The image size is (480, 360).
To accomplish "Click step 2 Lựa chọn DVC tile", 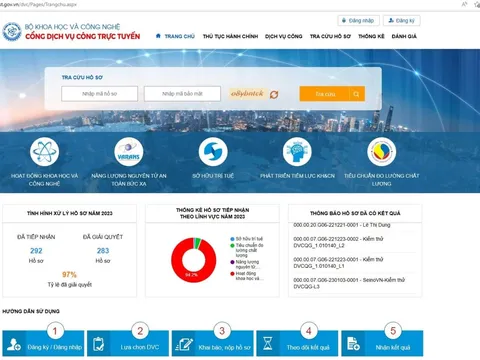I will [x=128, y=343].
